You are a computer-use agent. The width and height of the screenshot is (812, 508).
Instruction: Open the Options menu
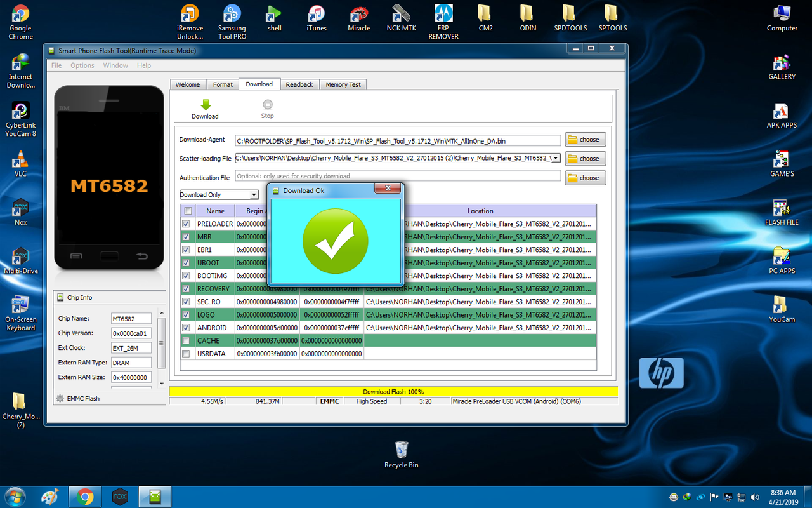click(82, 65)
